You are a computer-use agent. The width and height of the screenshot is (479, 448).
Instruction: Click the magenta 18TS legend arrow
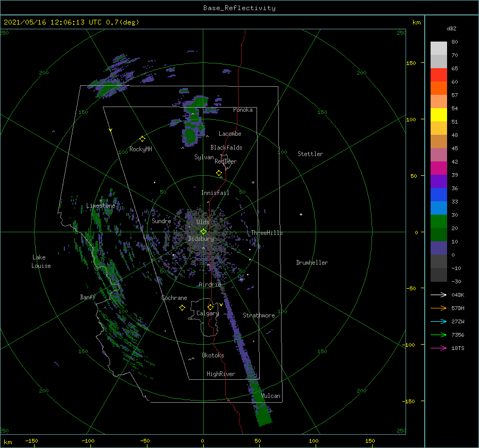439,348
